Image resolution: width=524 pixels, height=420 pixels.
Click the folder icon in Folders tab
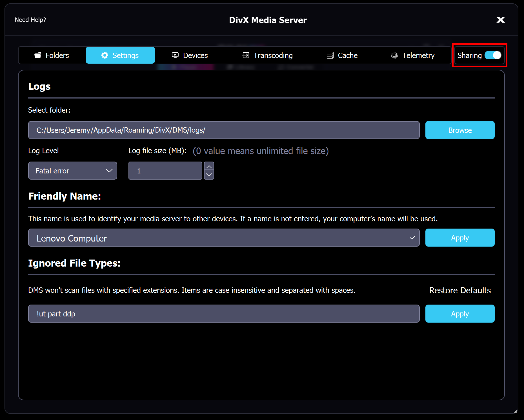(x=38, y=55)
